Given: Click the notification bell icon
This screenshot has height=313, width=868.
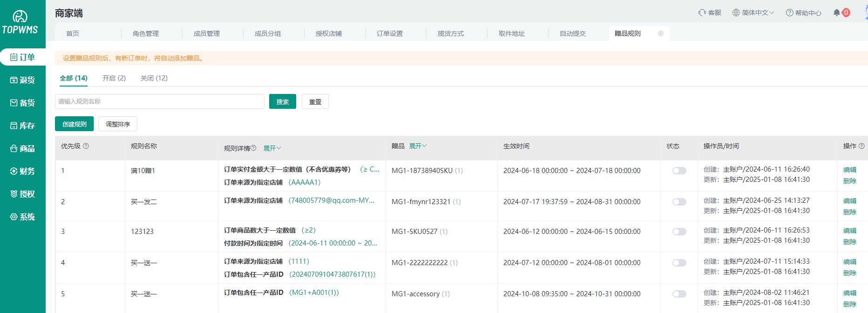Looking at the screenshot, I should pyautogui.click(x=837, y=13).
